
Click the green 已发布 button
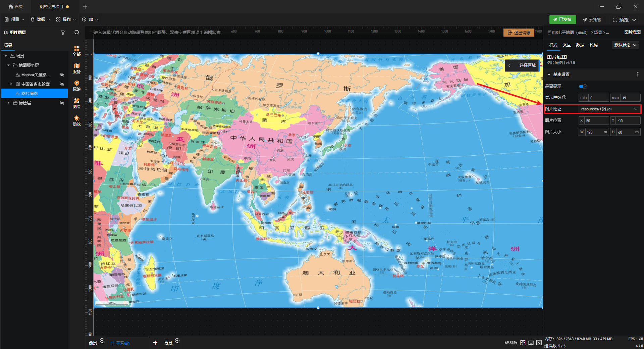(x=562, y=19)
